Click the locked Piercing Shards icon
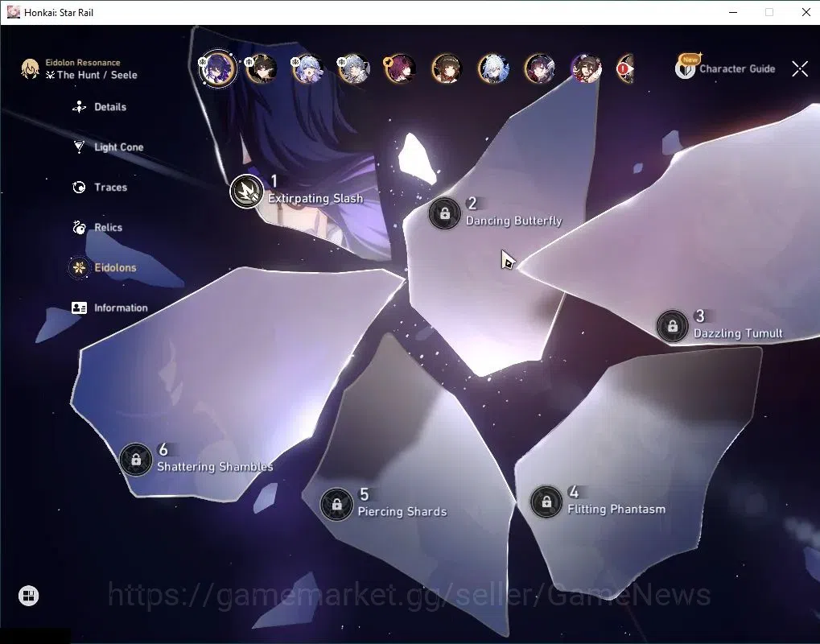Screen dimensions: 820x644 tap(337, 505)
